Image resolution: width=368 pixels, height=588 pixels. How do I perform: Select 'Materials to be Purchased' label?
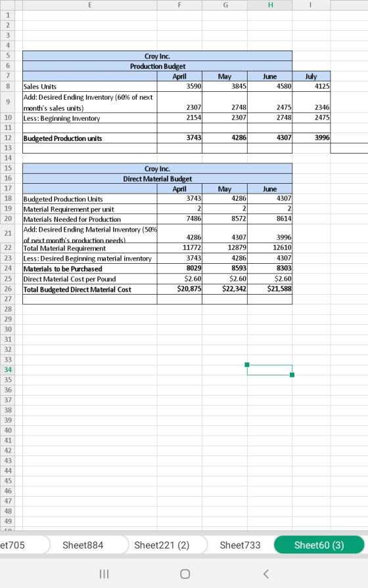(90, 268)
